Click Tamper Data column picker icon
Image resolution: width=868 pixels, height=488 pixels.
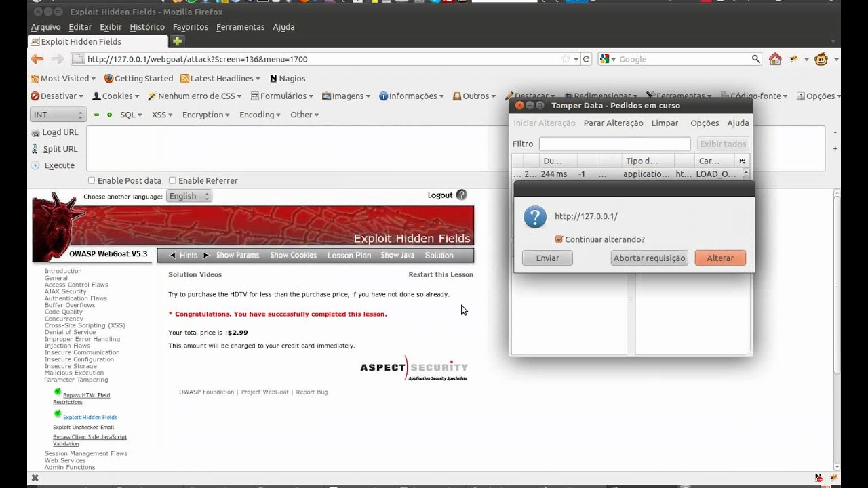tap(743, 161)
